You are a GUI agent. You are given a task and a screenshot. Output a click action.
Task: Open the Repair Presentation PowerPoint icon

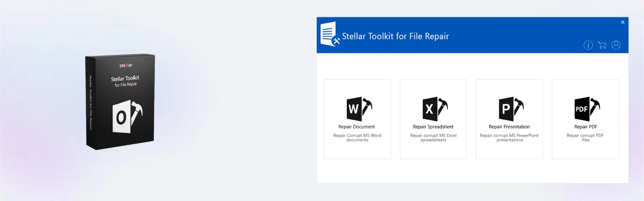pos(511,109)
